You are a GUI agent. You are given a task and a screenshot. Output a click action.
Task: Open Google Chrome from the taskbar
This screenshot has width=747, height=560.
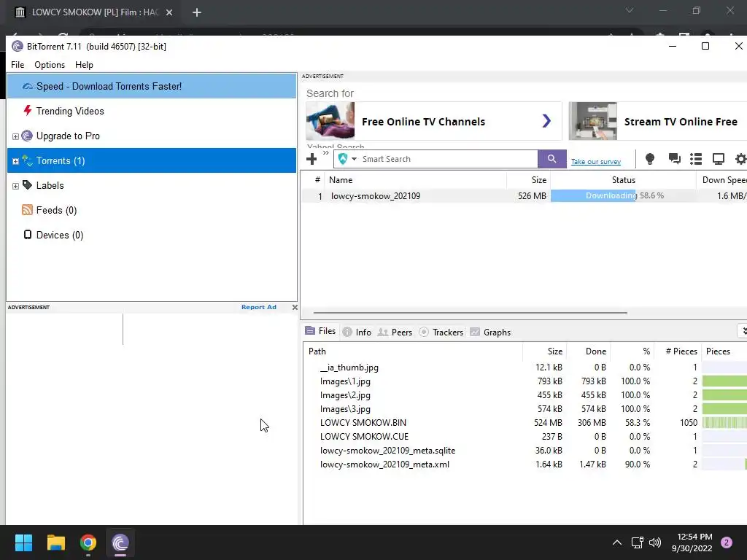88,542
